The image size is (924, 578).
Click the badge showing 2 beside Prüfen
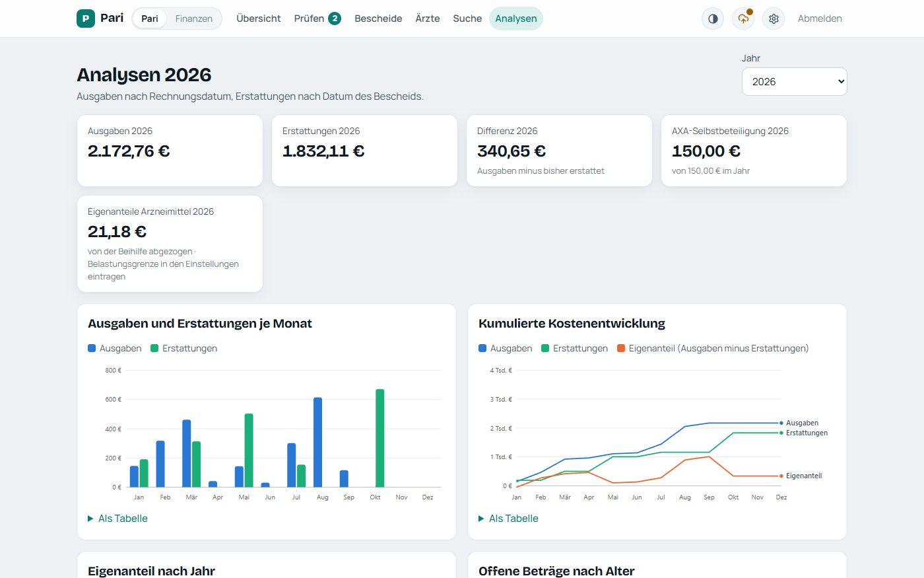click(x=335, y=18)
